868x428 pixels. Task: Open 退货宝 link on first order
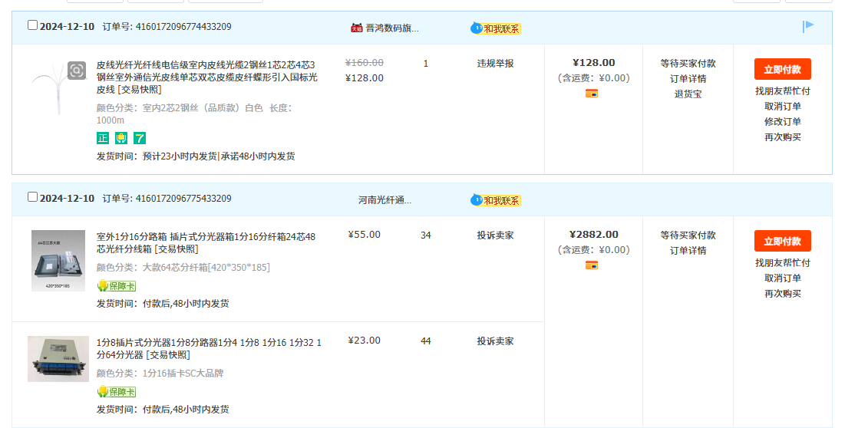point(688,94)
